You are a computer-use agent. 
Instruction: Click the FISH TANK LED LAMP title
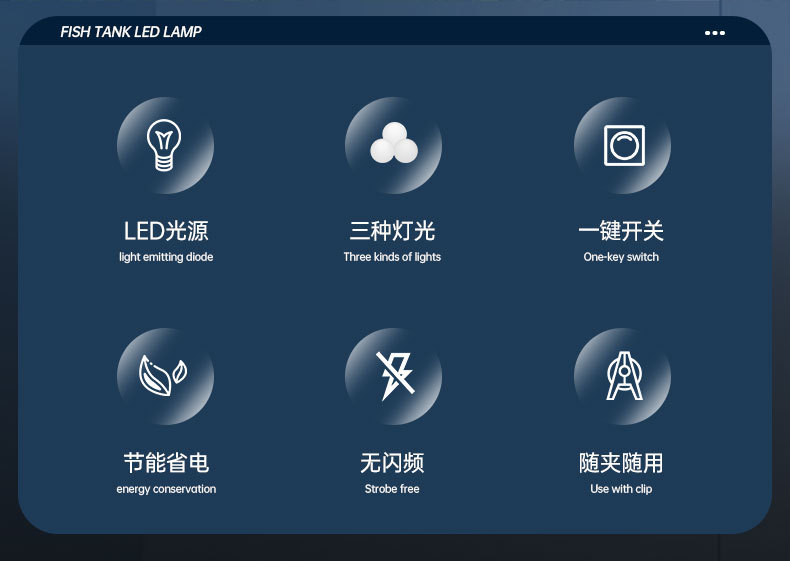pyautogui.click(x=131, y=32)
